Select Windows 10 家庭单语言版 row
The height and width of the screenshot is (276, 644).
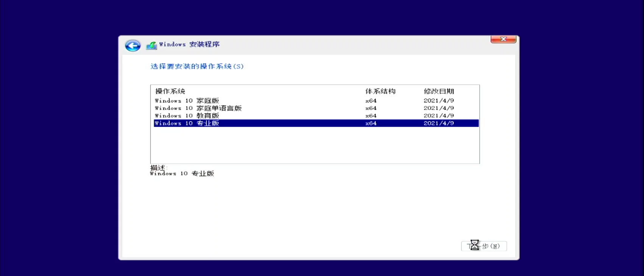[x=316, y=108]
